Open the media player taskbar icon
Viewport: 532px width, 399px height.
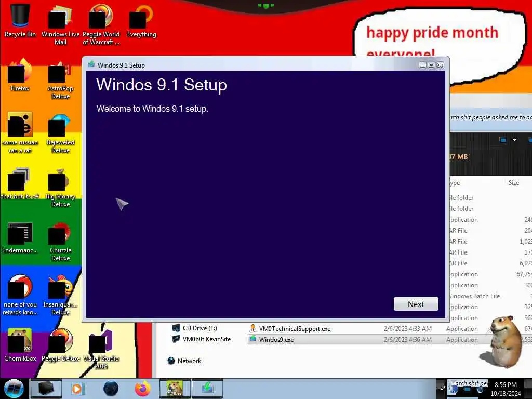click(x=77, y=389)
